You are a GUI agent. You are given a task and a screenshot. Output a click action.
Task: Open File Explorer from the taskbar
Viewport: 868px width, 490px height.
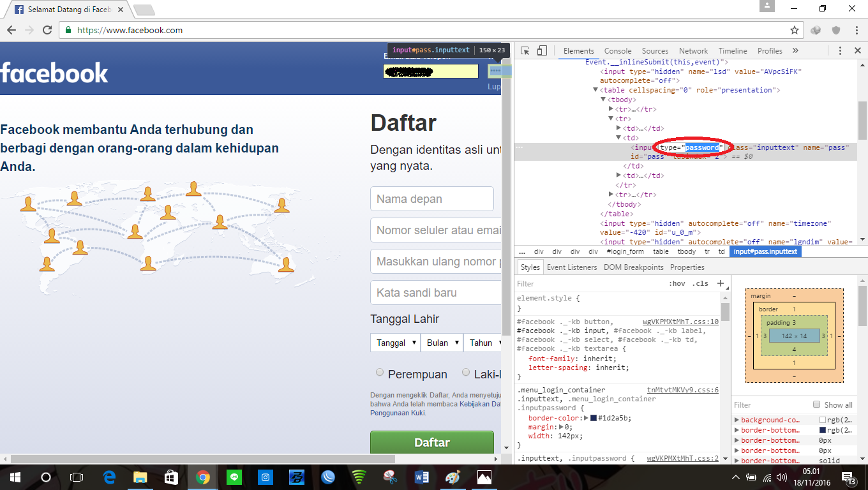[140, 477]
